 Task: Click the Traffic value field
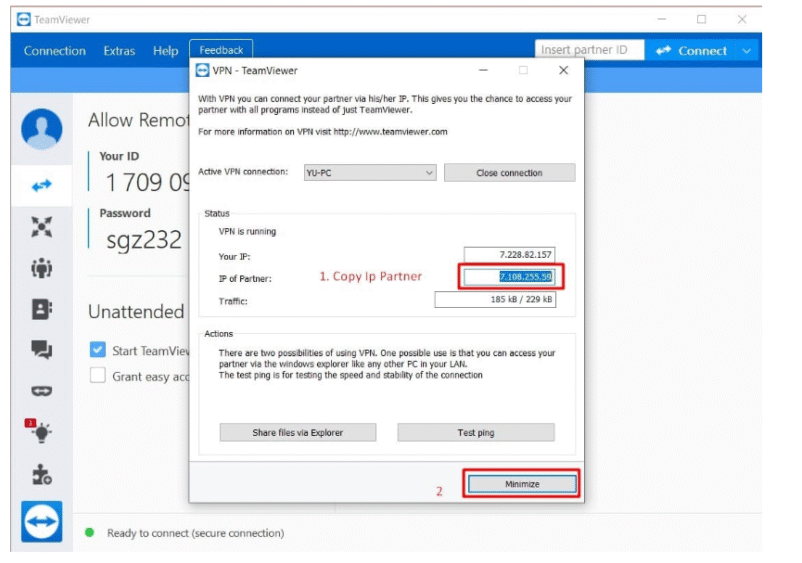point(495,299)
